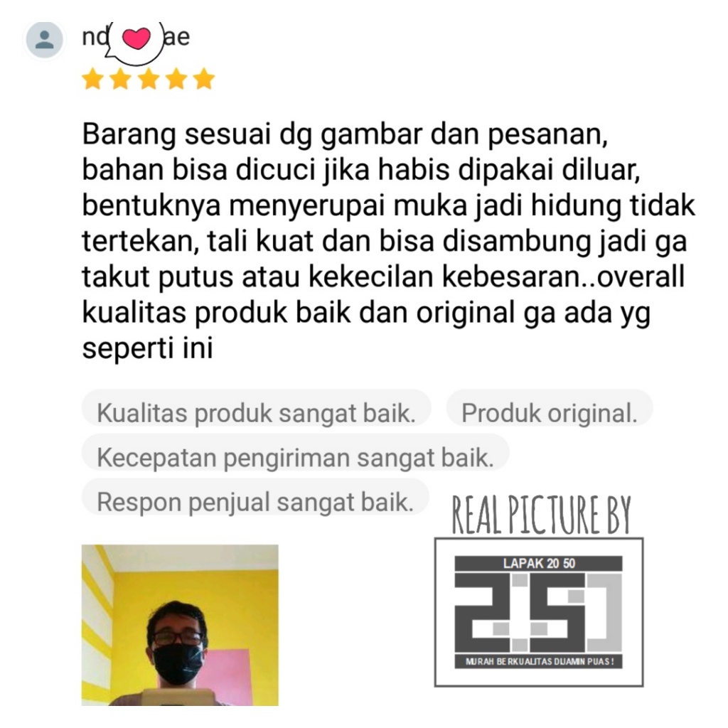Open the review photo of masked man
Image resolution: width=728 pixels, height=728 pixels.
tap(180, 625)
